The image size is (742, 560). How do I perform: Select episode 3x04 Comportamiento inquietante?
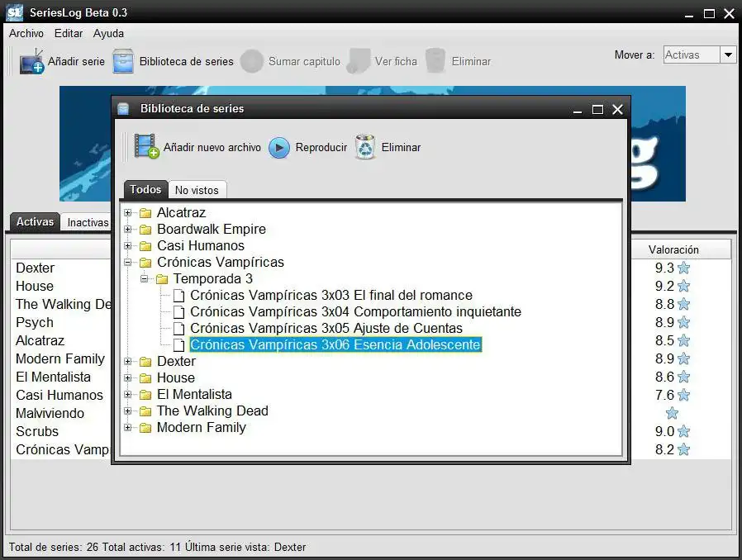click(355, 312)
